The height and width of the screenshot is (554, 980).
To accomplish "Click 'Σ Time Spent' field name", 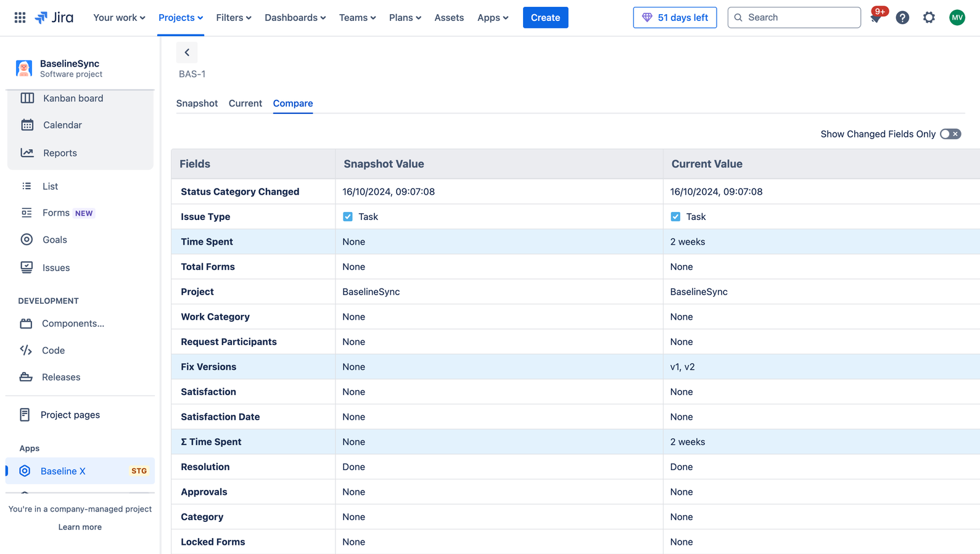I will pos(211,442).
